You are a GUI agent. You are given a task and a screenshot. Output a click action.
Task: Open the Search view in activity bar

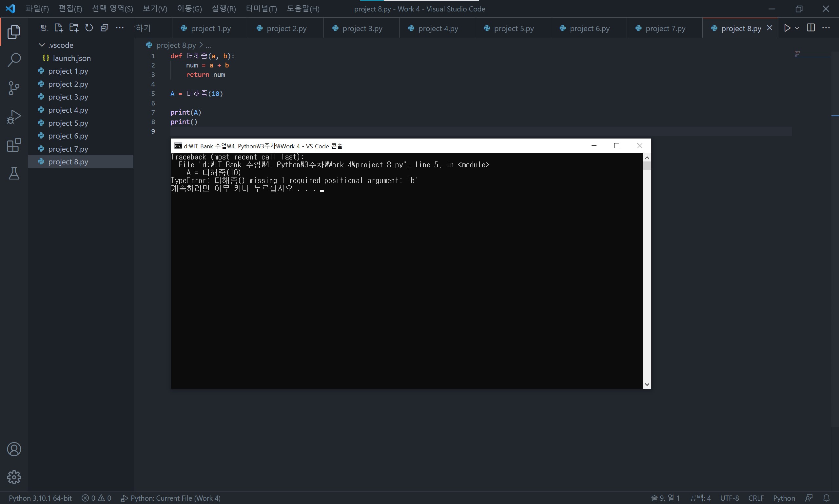(14, 60)
